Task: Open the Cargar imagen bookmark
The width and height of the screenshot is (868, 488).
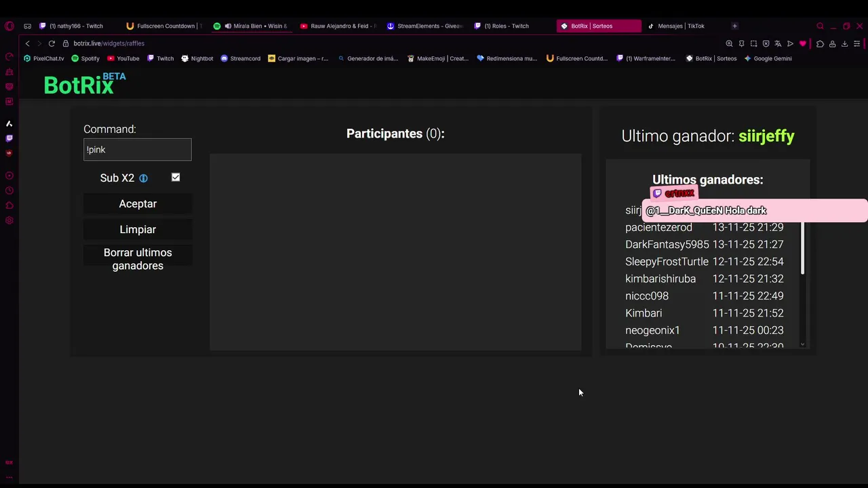Action: click(298, 58)
